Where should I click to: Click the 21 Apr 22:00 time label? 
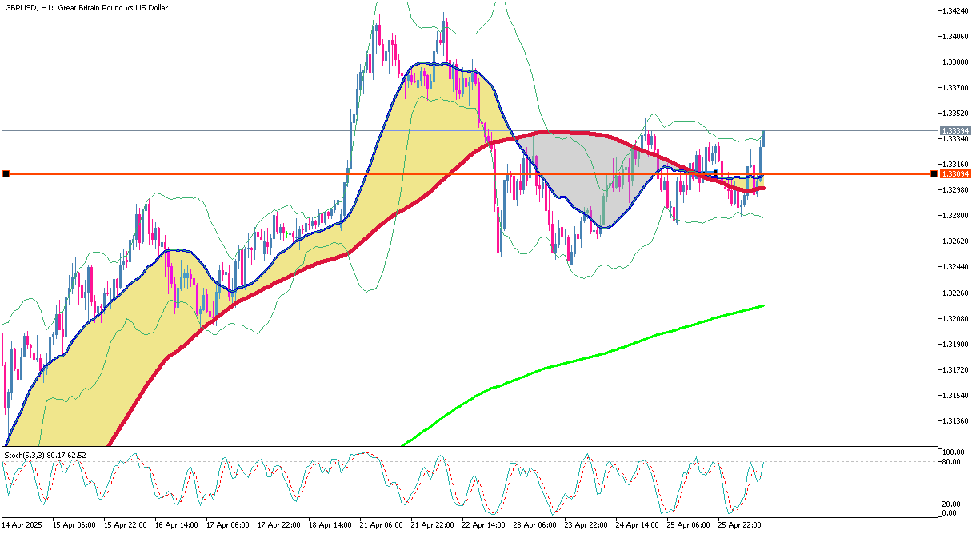click(x=432, y=525)
